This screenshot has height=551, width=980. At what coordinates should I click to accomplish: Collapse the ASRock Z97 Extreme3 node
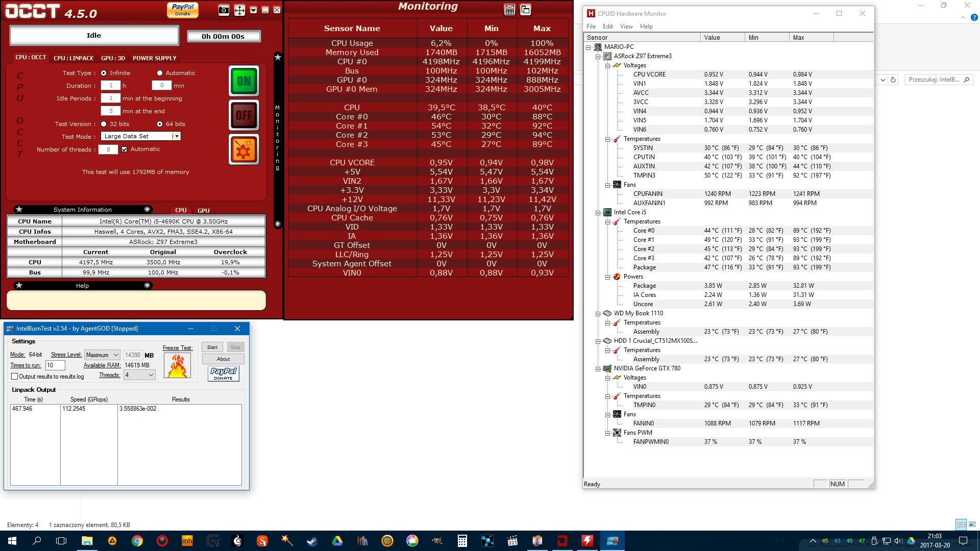coord(598,56)
